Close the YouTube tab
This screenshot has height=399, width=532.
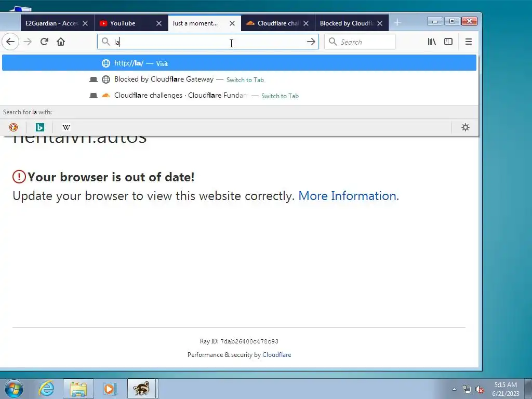159,23
